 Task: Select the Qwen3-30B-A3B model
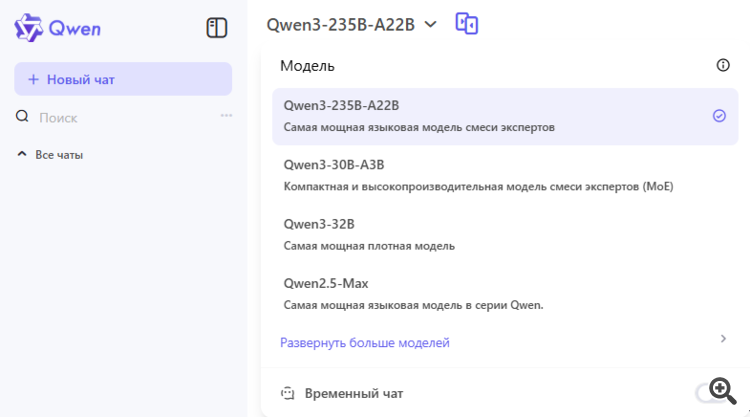tap(334, 165)
